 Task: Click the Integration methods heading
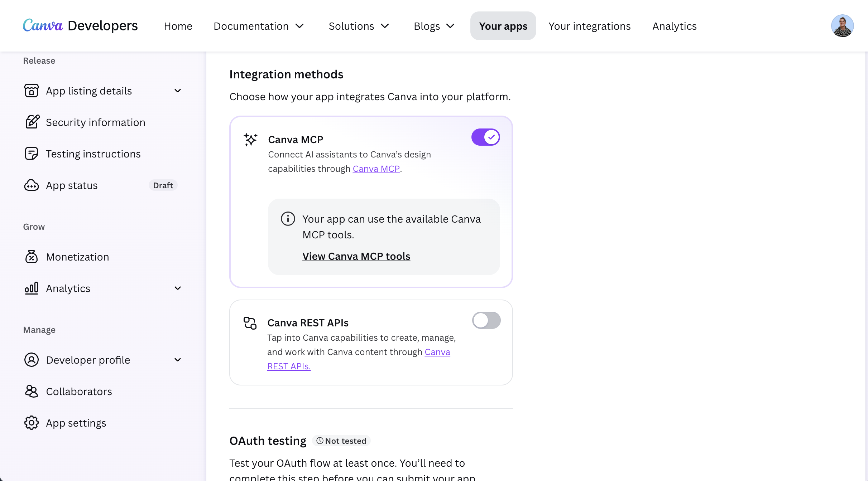point(286,74)
